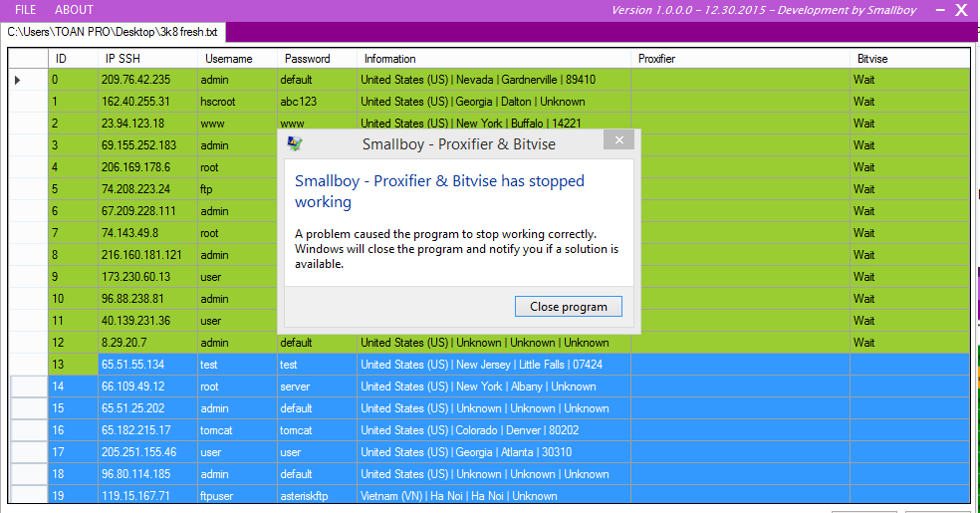Click username cell ftpuser

click(x=237, y=494)
